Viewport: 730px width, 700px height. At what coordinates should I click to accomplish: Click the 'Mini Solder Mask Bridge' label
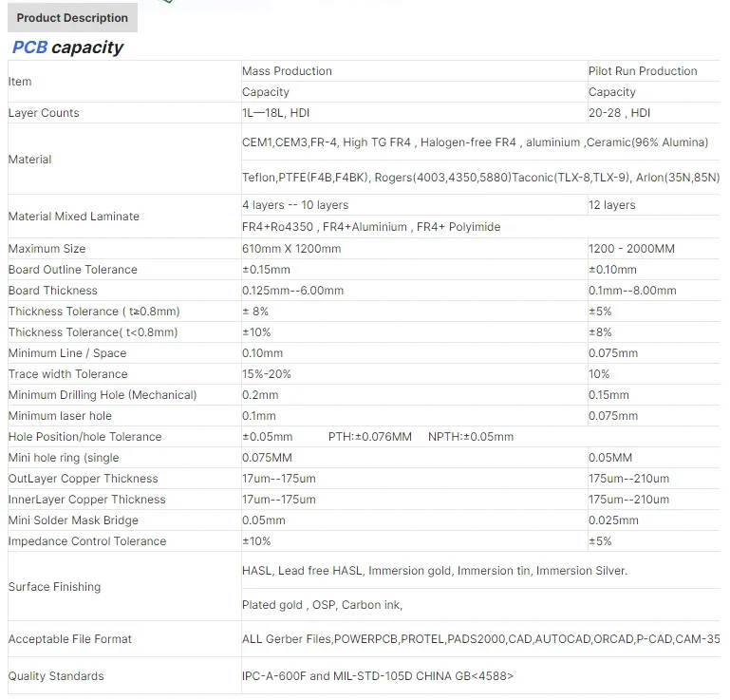tap(73, 520)
